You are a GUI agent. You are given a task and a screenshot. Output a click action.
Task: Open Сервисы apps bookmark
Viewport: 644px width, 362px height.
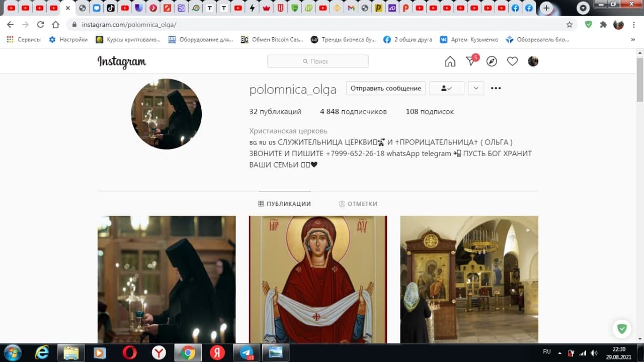[x=24, y=39]
